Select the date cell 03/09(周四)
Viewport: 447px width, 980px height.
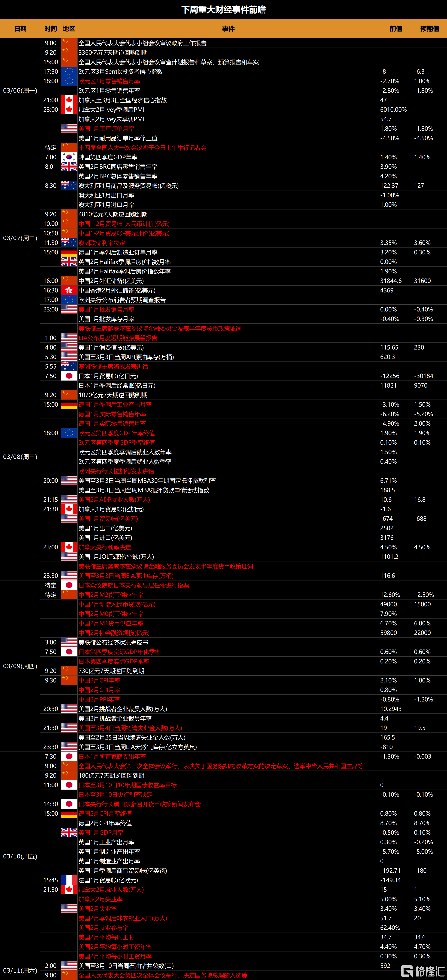20,666
